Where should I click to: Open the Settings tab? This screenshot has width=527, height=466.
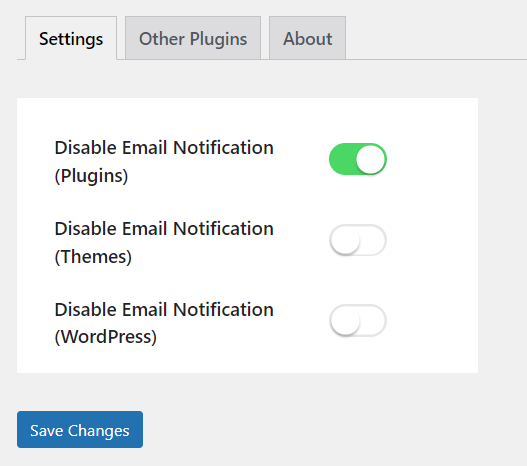71,38
